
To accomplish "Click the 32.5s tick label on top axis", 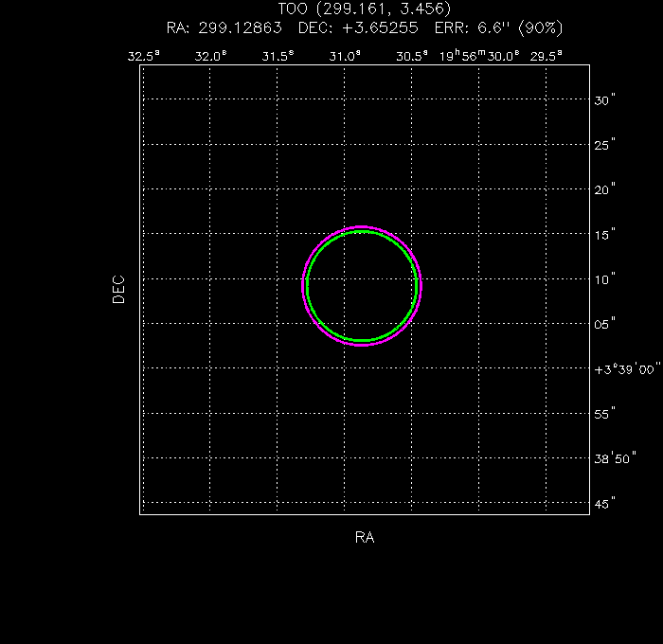I will pyautogui.click(x=144, y=56).
